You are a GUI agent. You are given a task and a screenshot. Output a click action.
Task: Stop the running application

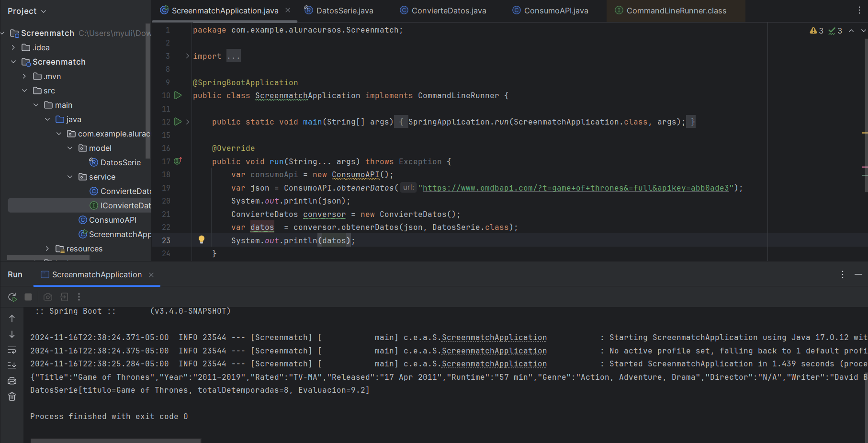pos(28,297)
